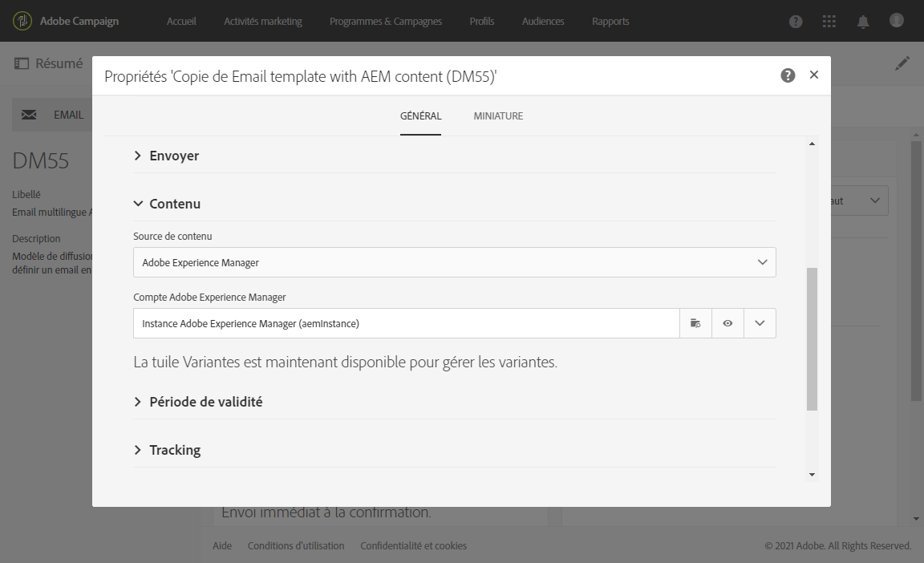Click the Instance Adobe Experience Manager input field
Image resolution: width=924 pixels, height=563 pixels.
(407, 323)
